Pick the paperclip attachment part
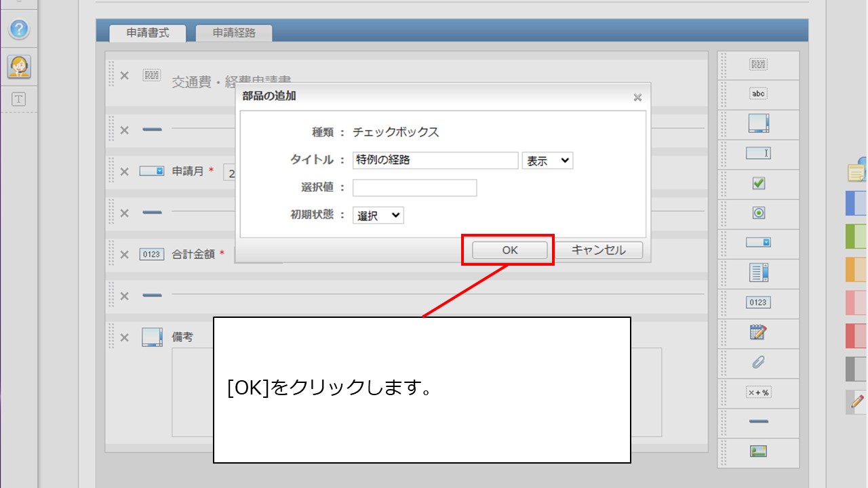The width and height of the screenshot is (868, 488). [x=758, y=363]
